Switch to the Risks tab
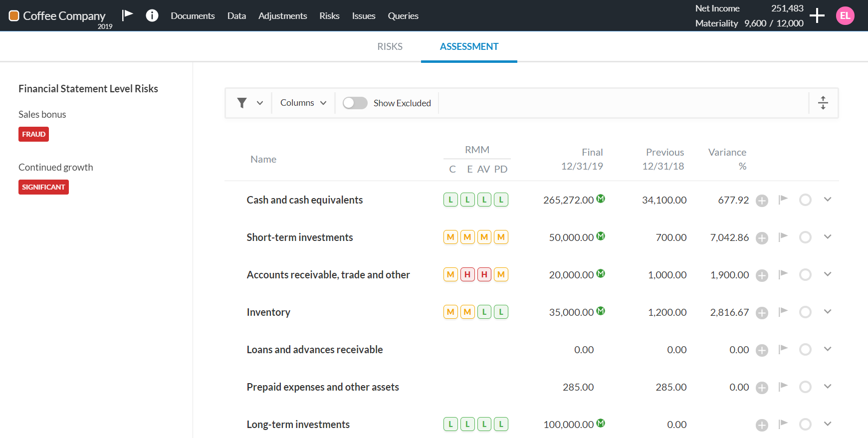 [x=390, y=46]
